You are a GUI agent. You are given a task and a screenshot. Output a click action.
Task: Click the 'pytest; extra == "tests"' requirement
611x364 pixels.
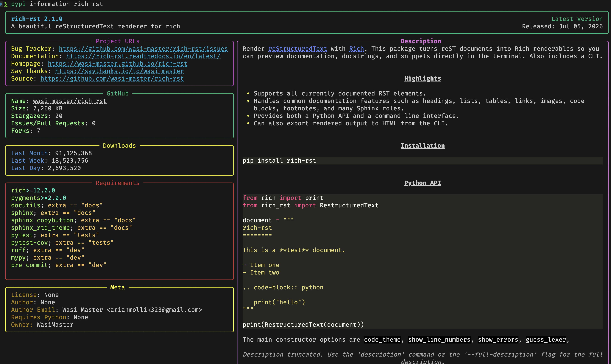[55, 235]
